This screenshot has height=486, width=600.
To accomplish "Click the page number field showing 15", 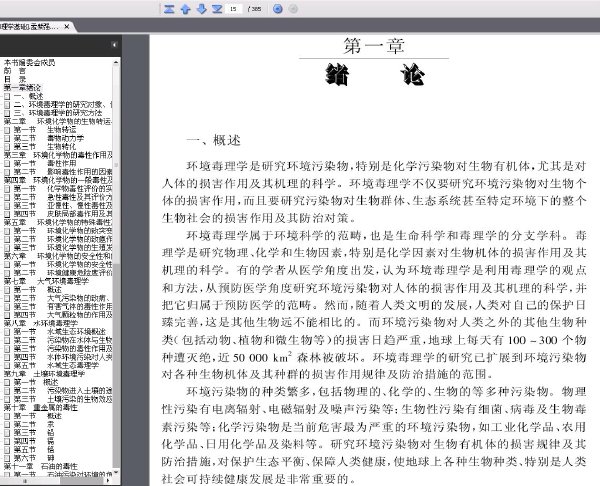I will click(234, 8).
